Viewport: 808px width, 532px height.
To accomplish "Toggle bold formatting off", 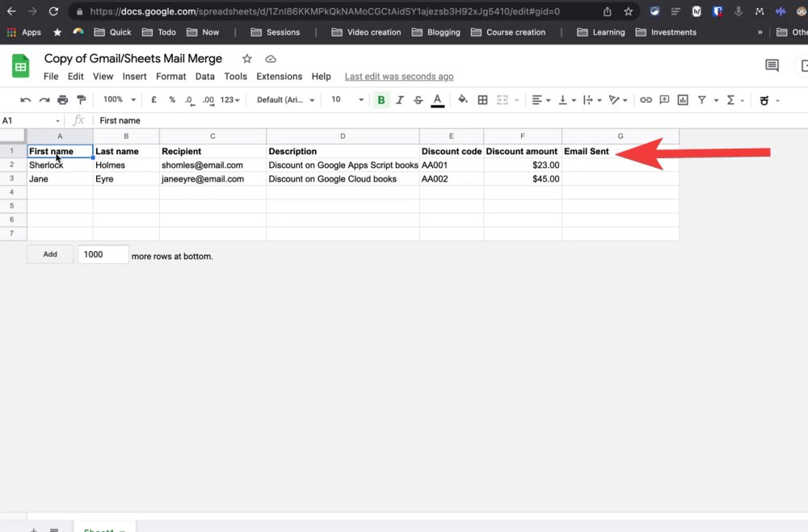I will (381, 99).
